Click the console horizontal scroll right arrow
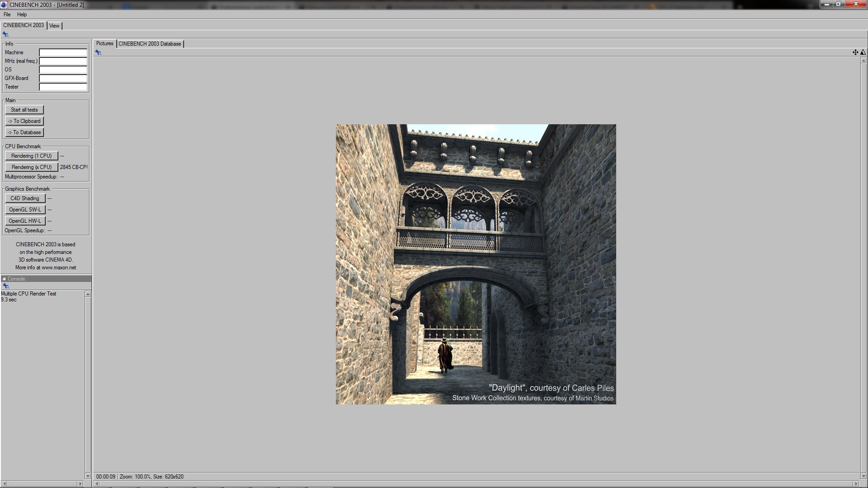The height and width of the screenshot is (488, 868). click(x=80, y=483)
